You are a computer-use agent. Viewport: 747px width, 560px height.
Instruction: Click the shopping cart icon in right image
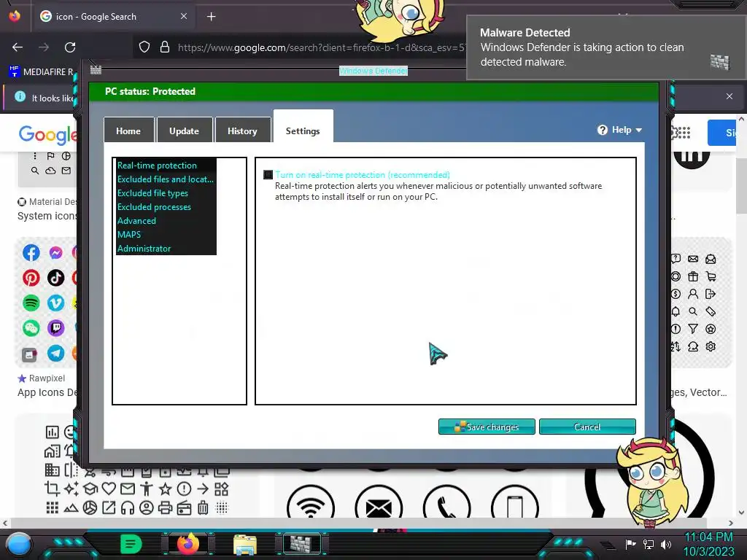(711, 276)
